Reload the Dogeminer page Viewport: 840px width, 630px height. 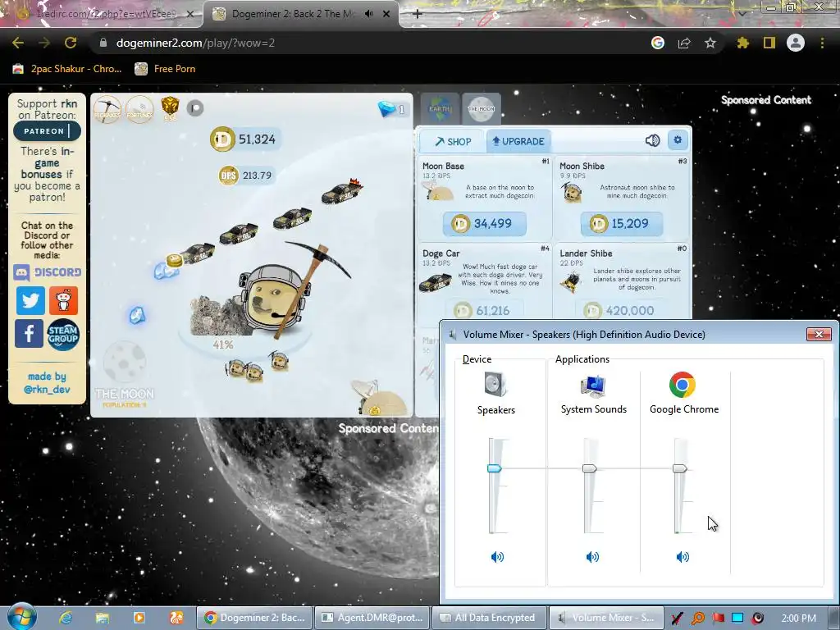(71, 43)
